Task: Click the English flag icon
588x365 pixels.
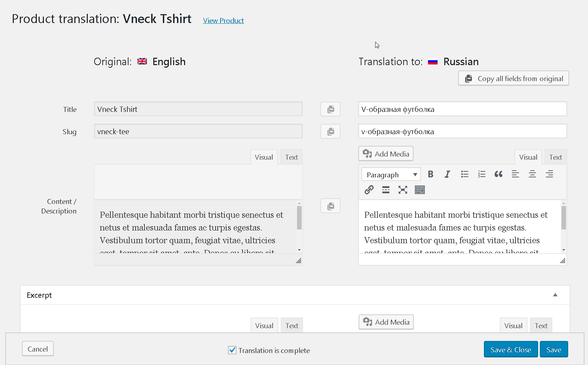Action: [x=142, y=61]
